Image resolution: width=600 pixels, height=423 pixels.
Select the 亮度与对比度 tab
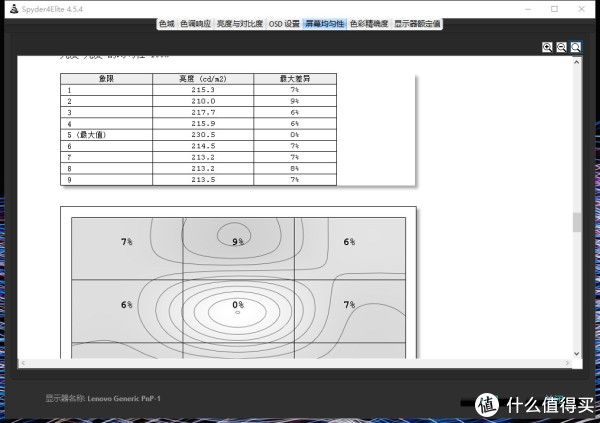click(x=240, y=23)
